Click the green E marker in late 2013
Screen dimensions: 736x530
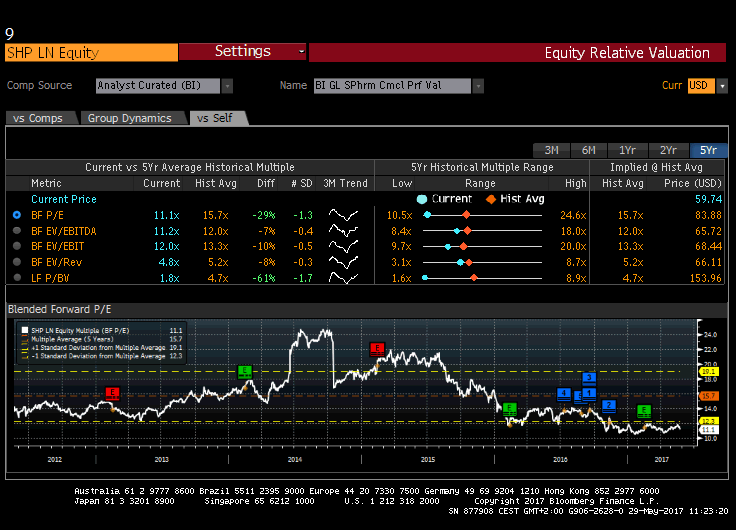[245, 372]
